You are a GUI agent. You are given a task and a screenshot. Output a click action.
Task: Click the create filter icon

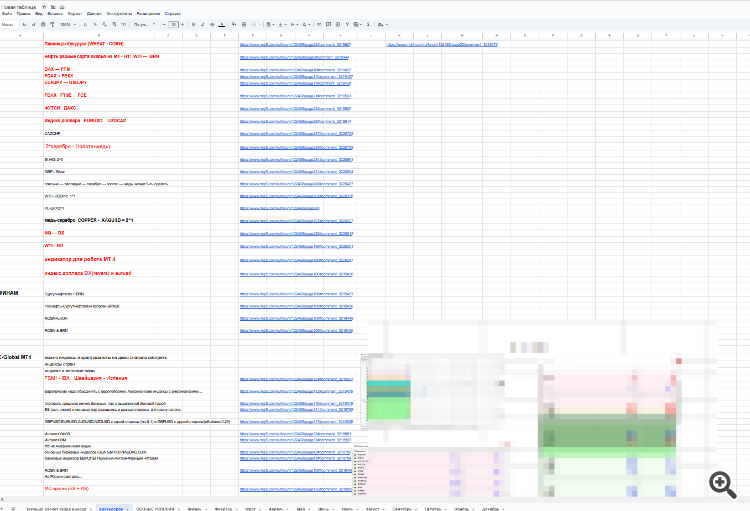pyautogui.click(x=347, y=24)
